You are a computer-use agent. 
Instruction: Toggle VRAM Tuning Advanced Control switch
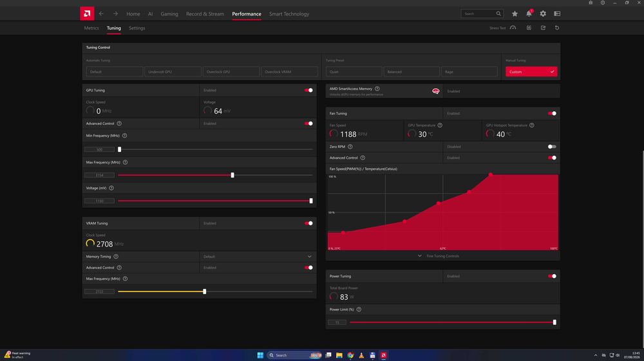308,268
